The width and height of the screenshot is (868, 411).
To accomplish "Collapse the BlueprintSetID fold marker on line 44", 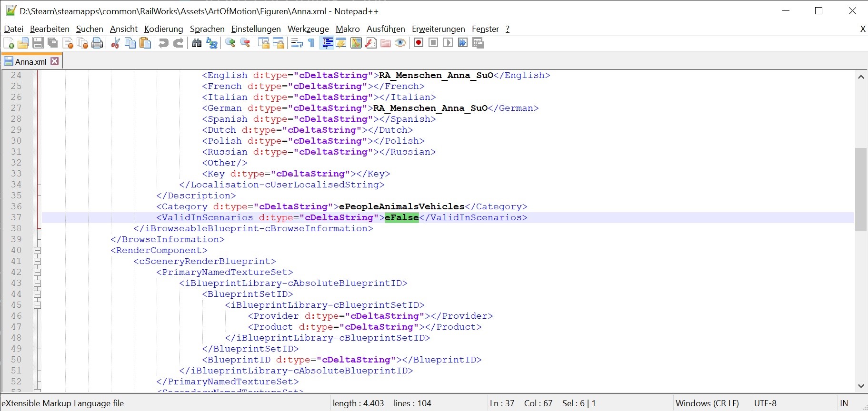I will point(37,294).
